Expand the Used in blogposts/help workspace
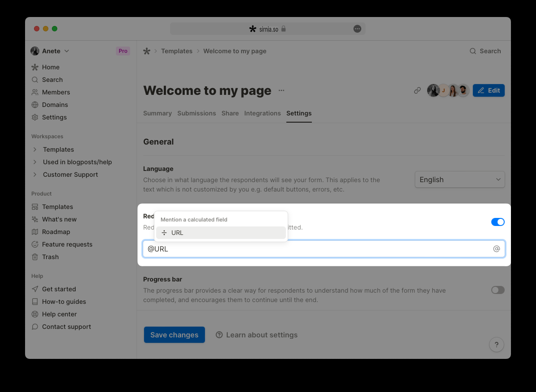 point(35,162)
